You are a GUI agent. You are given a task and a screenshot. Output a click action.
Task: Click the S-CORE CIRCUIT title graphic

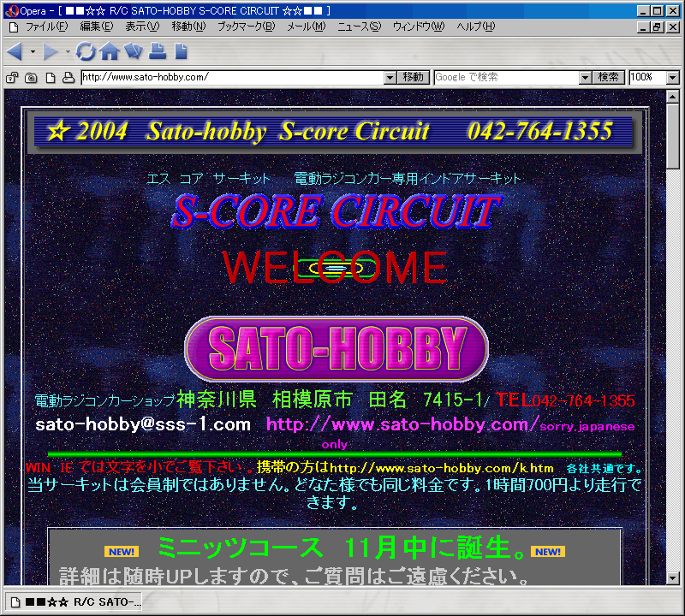[337, 211]
